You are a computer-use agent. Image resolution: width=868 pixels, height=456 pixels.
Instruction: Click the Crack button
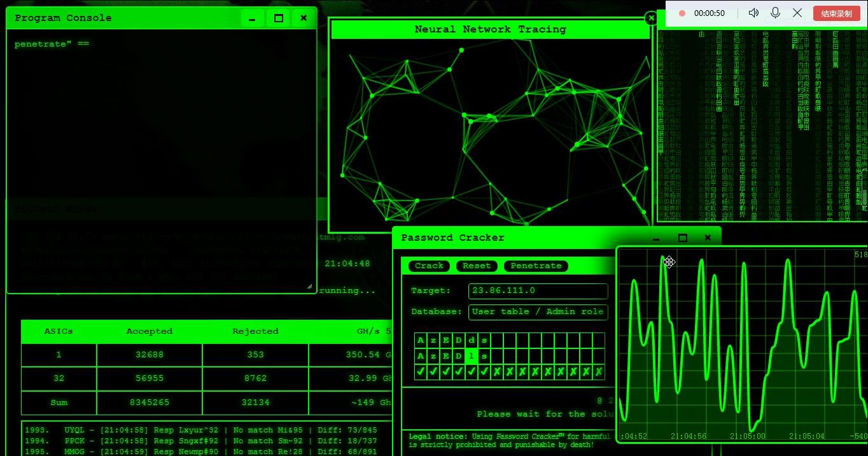coord(429,266)
